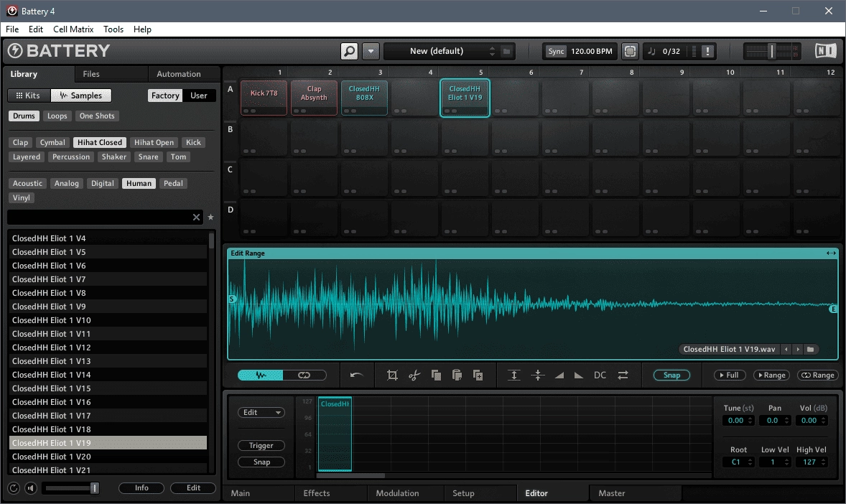The width and height of the screenshot is (846, 504).
Task: Click the sample list scrollbar
Action: coord(211,241)
